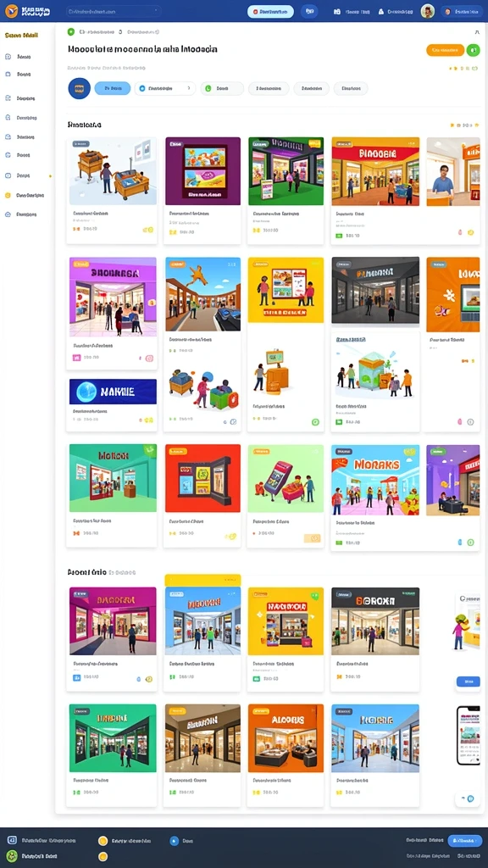Collapse the panel using the top-right caret
488x868 pixels.
coord(477,33)
